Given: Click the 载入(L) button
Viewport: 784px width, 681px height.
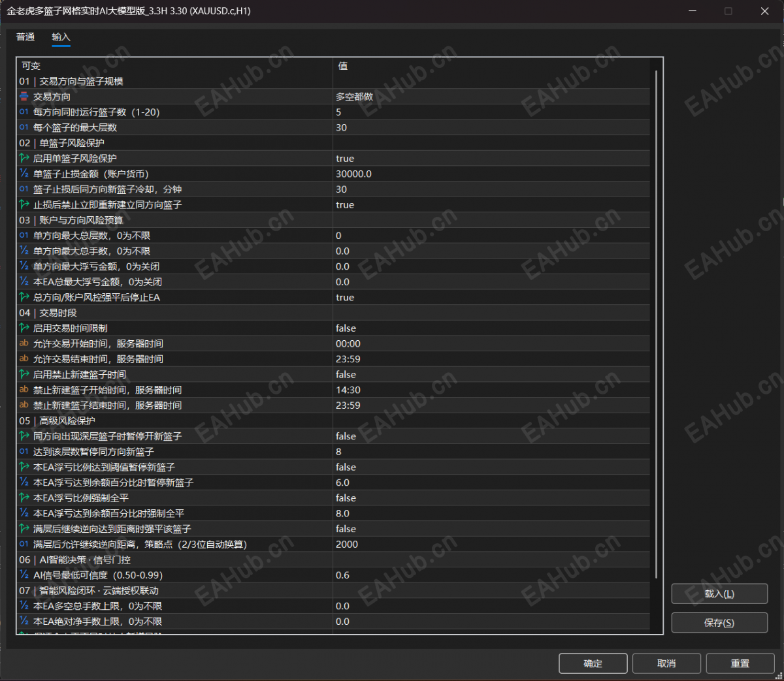Looking at the screenshot, I should (719, 594).
